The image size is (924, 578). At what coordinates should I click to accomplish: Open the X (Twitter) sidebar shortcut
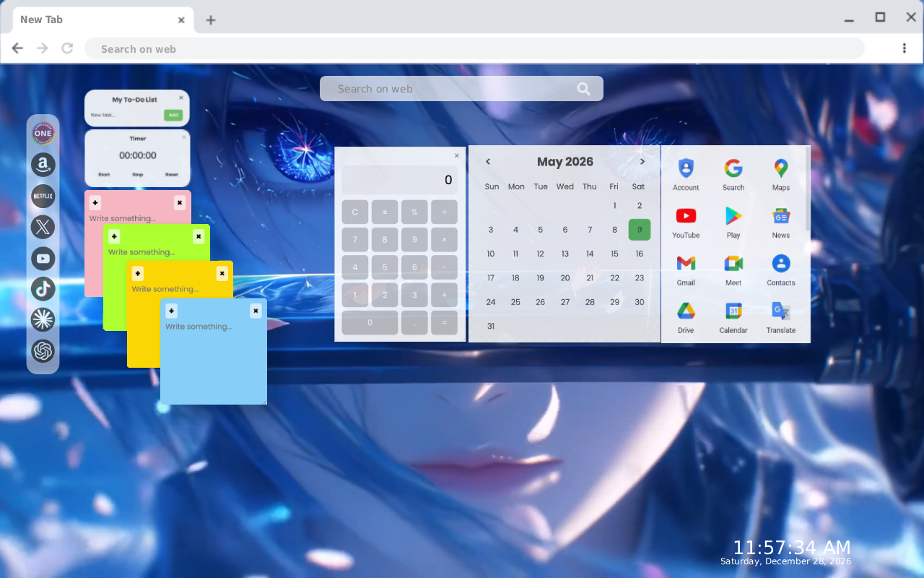click(43, 227)
